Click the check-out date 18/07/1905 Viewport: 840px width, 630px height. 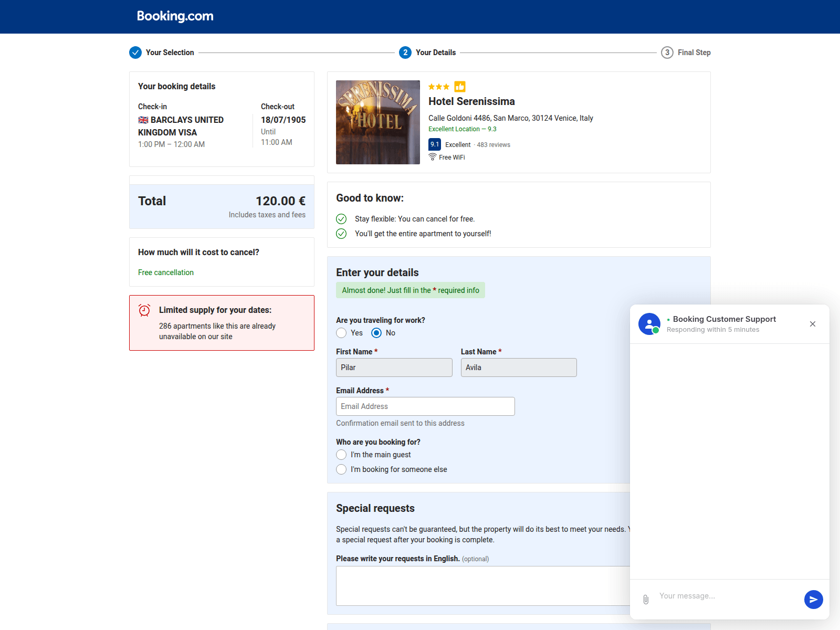(x=283, y=120)
